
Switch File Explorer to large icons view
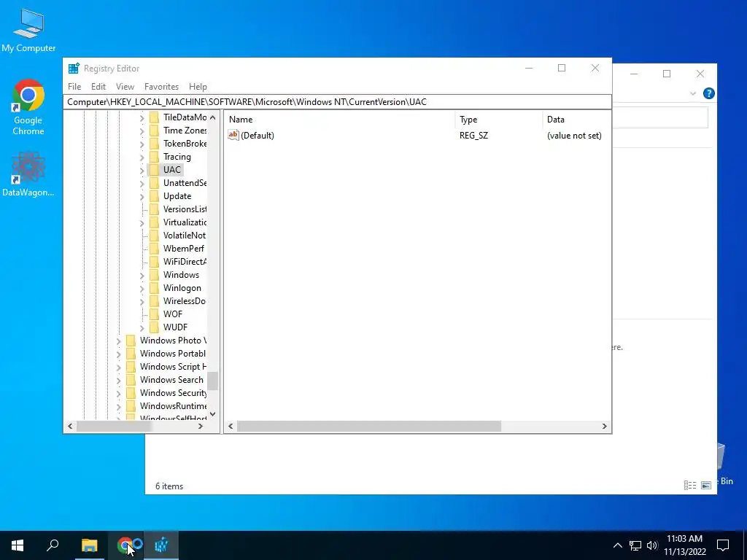tap(706, 485)
